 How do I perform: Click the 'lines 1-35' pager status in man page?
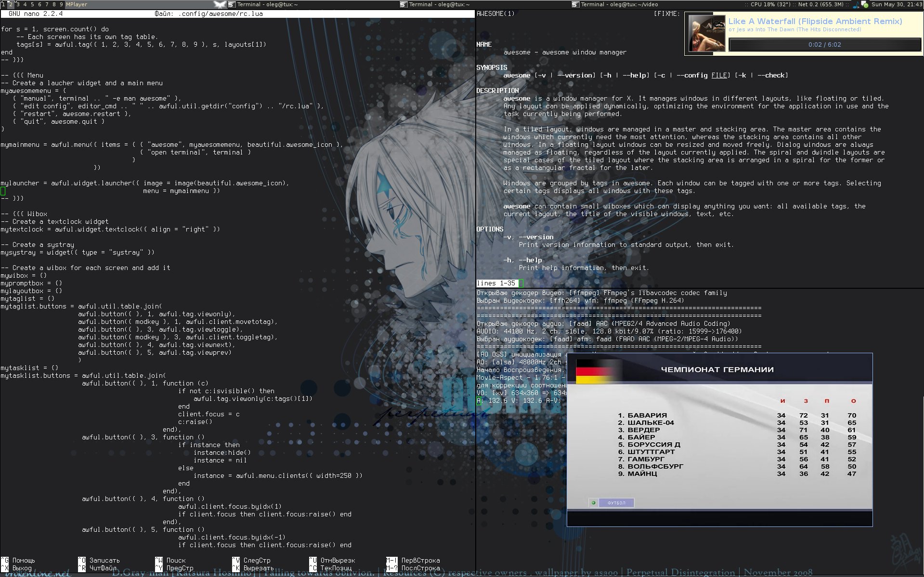[x=496, y=283]
